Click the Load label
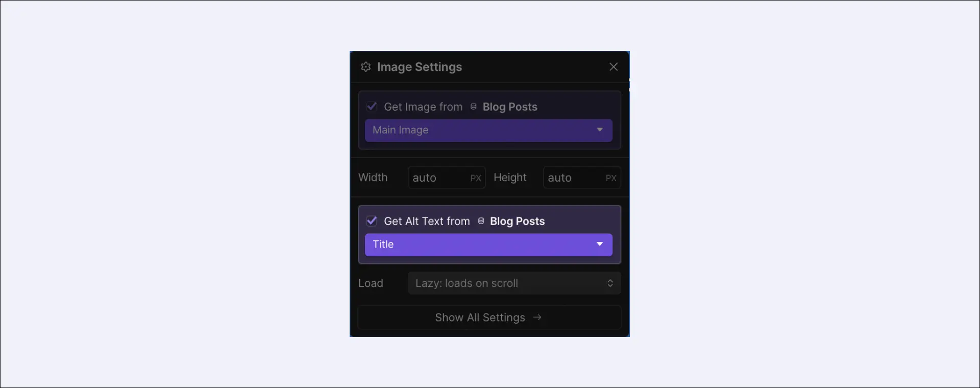Image resolution: width=980 pixels, height=388 pixels. click(371, 283)
